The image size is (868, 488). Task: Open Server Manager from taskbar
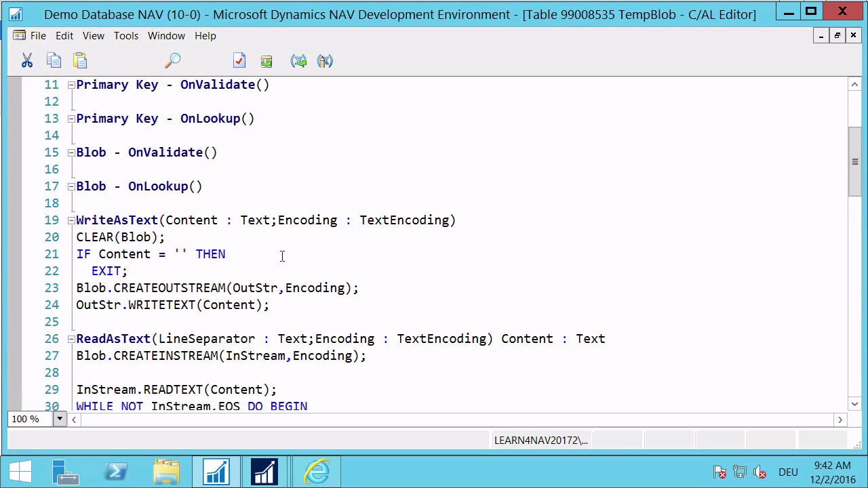click(66, 472)
